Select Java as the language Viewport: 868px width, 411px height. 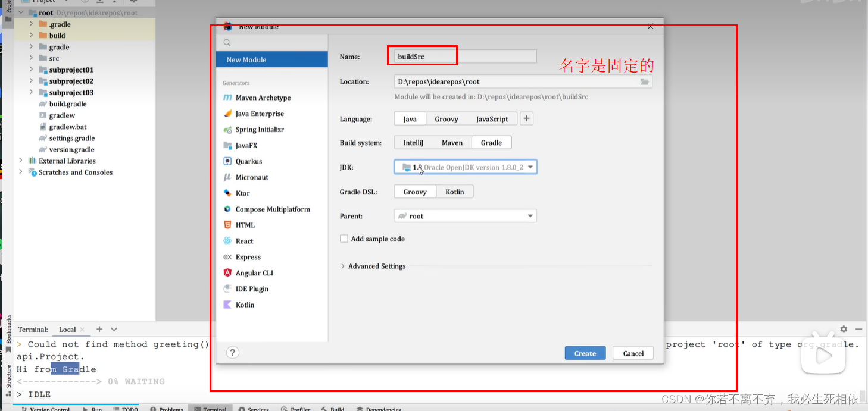(410, 119)
